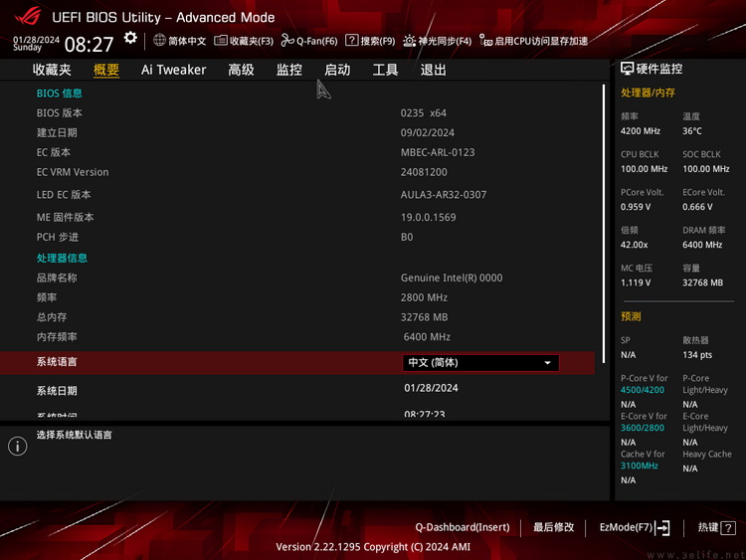The width and height of the screenshot is (746, 560).
Task: Open the Ai Tweaker tab
Action: point(174,70)
